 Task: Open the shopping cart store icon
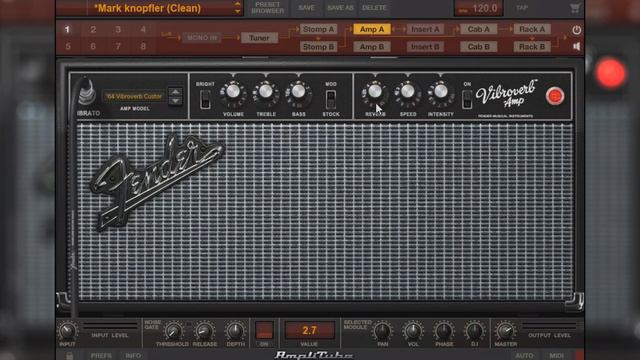point(575,8)
